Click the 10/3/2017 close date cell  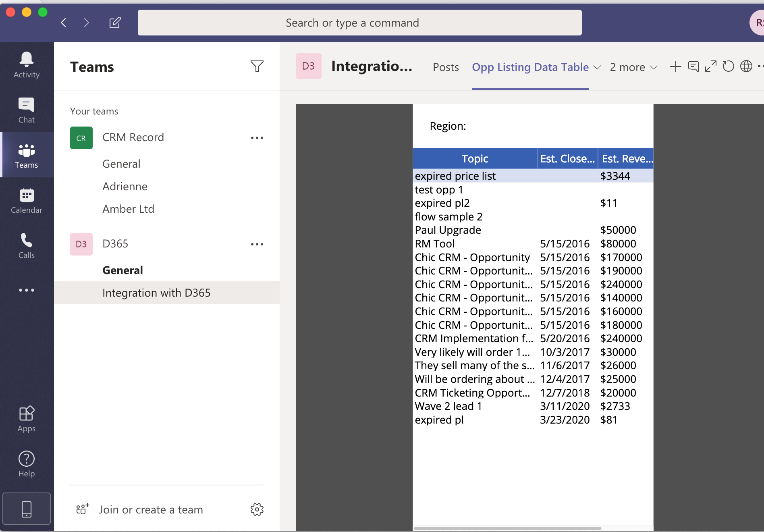click(x=565, y=352)
